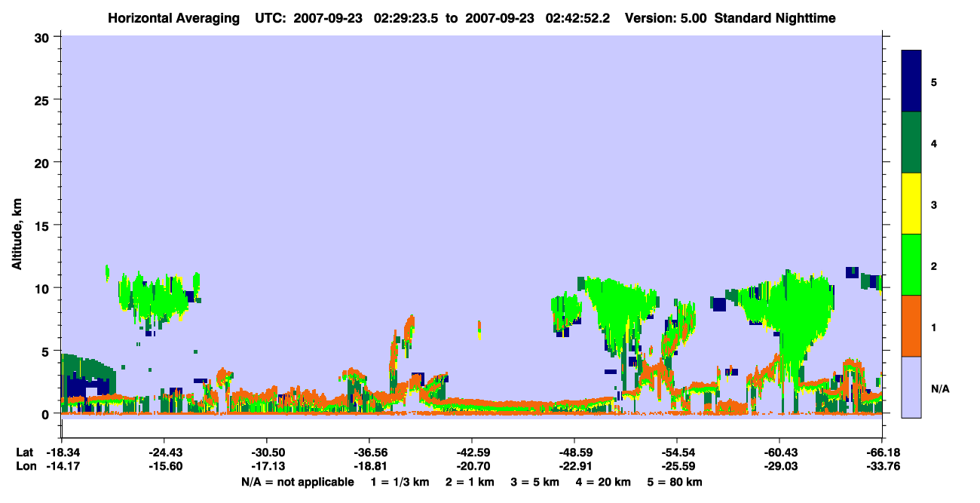This screenshot has height=503, width=980.
Task: Click the colorbar label N/A
Action: pos(940,388)
